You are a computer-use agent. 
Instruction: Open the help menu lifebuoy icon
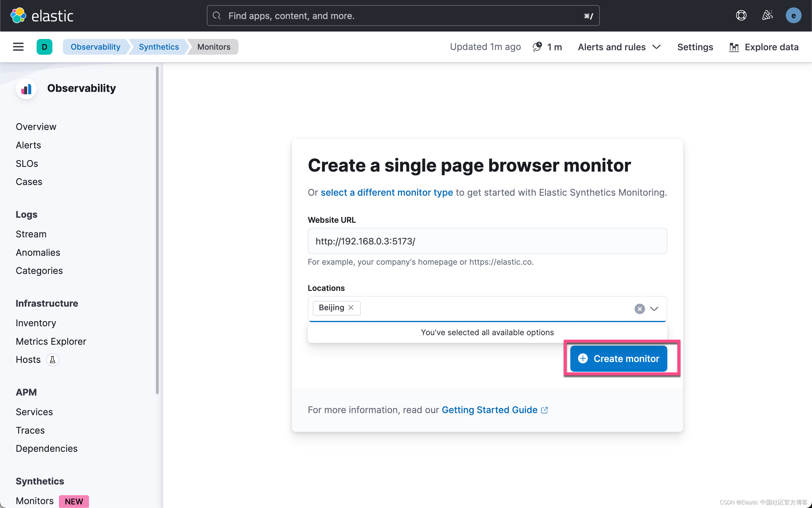tap(741, 15)
